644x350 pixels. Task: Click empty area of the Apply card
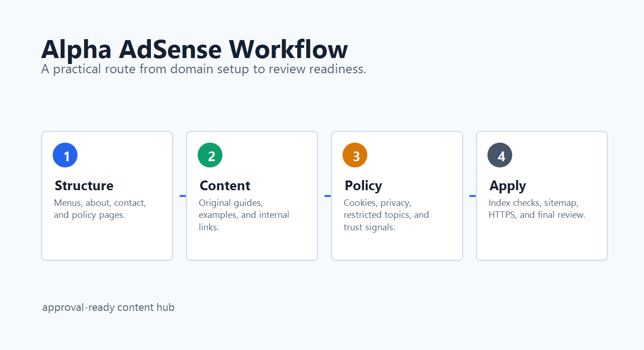pyautogui.click(x=541, y=242)
